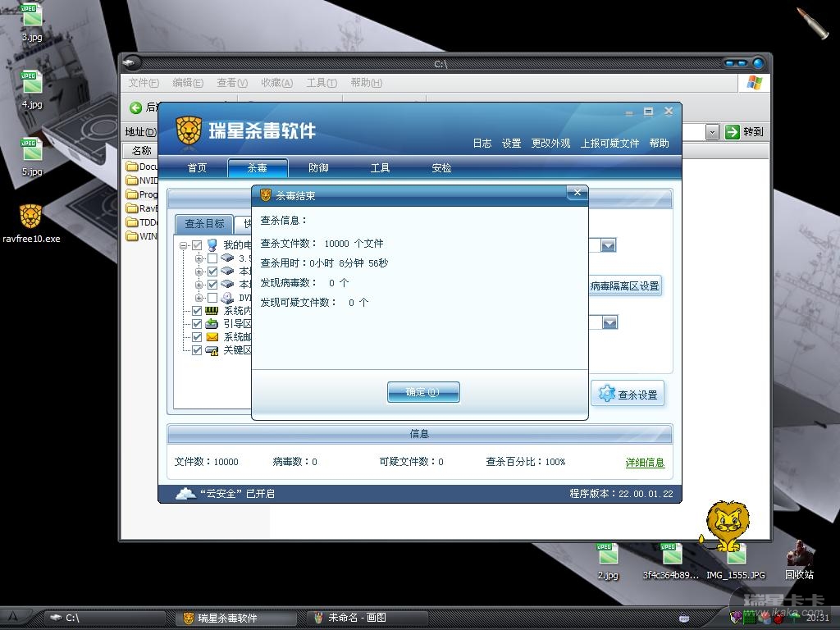
Task: Click the gear icon on 查杀设置
Action: pyautogui.click(x=606, y=393)
